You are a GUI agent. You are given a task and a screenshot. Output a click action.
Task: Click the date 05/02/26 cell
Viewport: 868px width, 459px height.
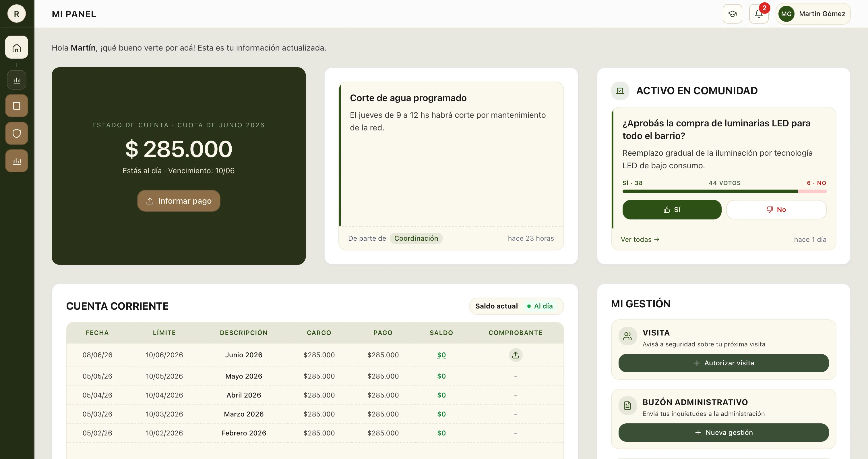[x=97, y=433]
